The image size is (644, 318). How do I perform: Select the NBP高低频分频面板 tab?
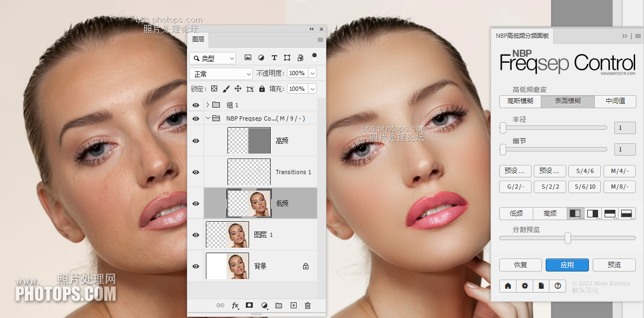pos(522,36)
